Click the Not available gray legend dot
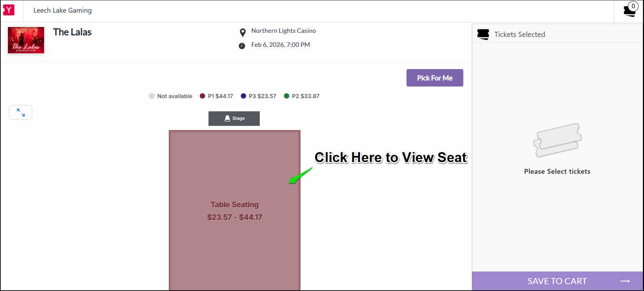The image size is (644, 291). pyautogui.click(x=152, y=96)
